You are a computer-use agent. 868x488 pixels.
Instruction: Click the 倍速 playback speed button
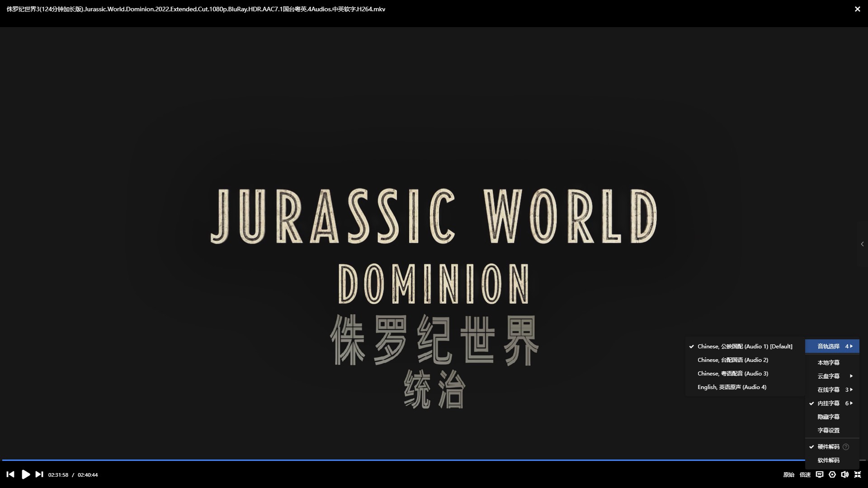coord(805,475)
